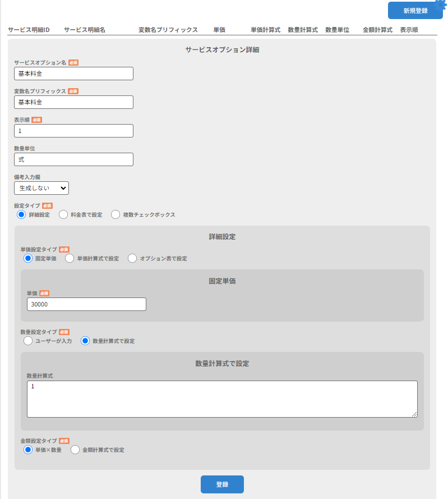Screen dimensions: 448x499
Task: Click the 変数名プリフィックス input field
Action: click(73, 102)
